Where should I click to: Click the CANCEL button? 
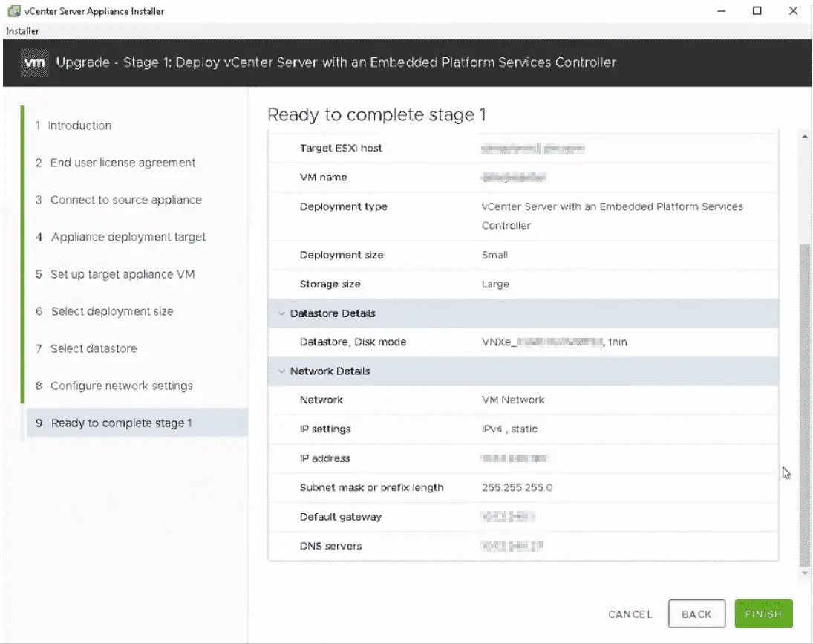[x=630, y=614]
